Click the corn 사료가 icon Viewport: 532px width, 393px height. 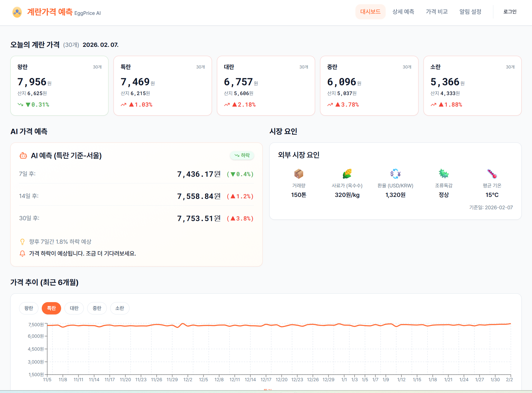point(347,174)
